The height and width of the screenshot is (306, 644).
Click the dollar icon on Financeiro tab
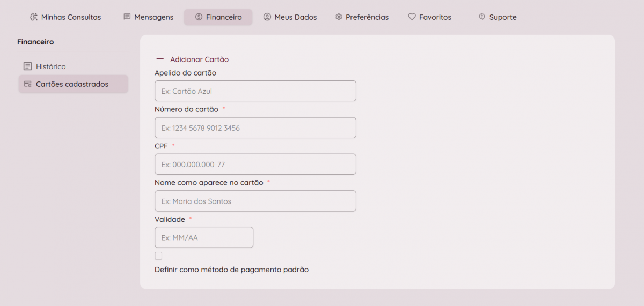point(199,17)
